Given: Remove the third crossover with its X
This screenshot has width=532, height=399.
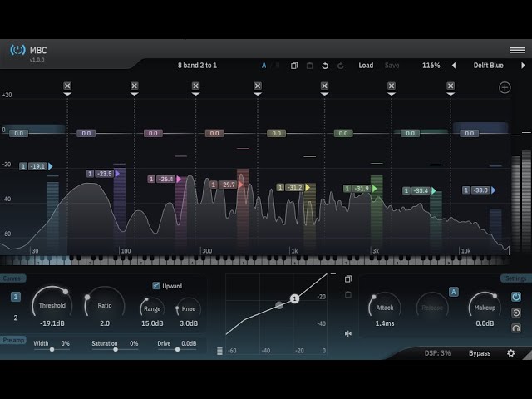Looking at the screenshot, I should (x=195, y=86).
